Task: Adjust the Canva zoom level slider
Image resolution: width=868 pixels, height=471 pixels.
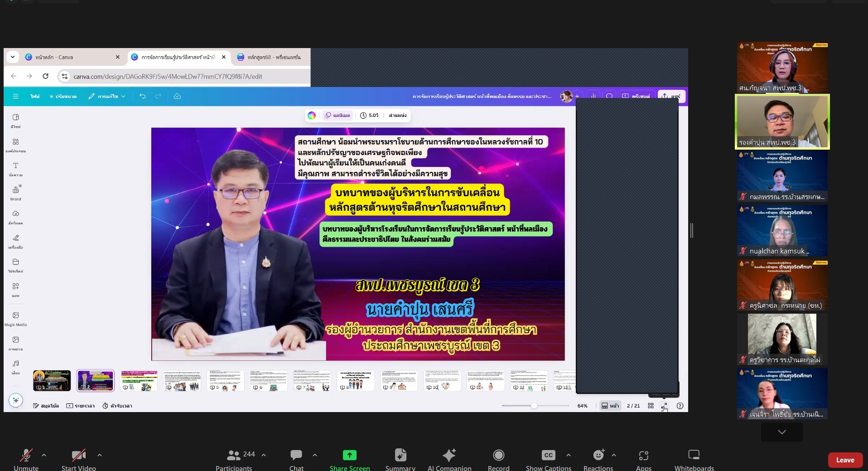Action: click(535, 406)
